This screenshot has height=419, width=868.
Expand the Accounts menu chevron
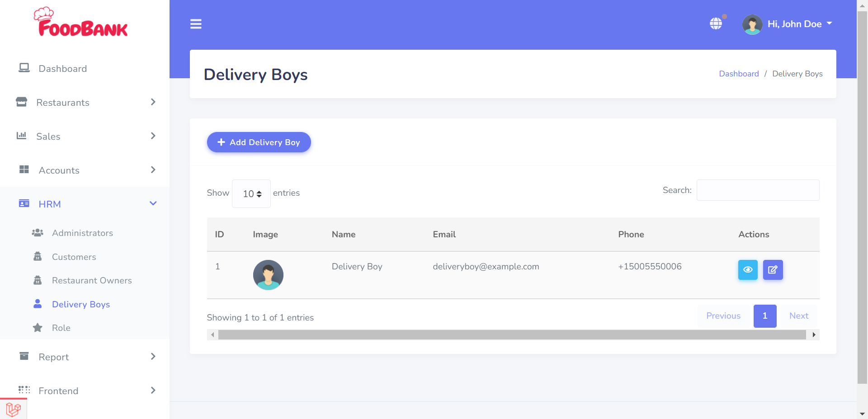coord(153,170)
